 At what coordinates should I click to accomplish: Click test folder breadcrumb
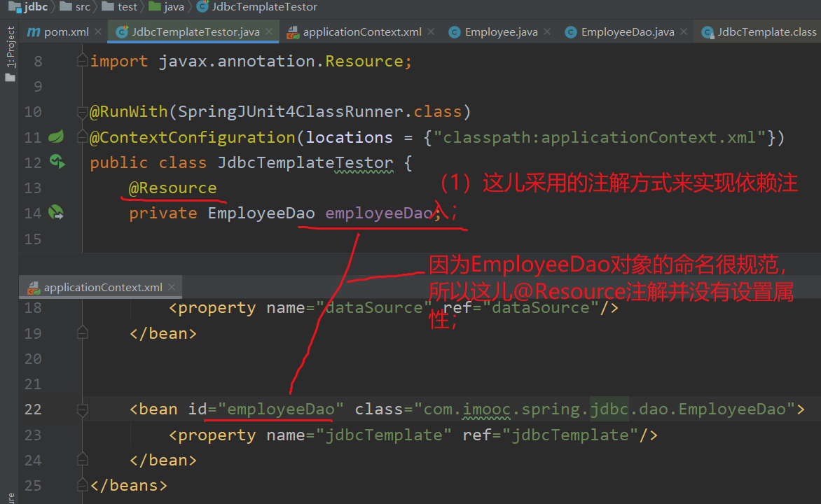tap(120, 7)
